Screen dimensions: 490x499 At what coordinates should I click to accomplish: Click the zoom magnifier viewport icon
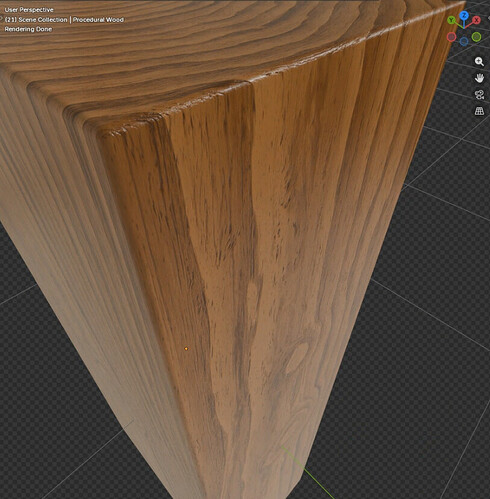(479, 61)
